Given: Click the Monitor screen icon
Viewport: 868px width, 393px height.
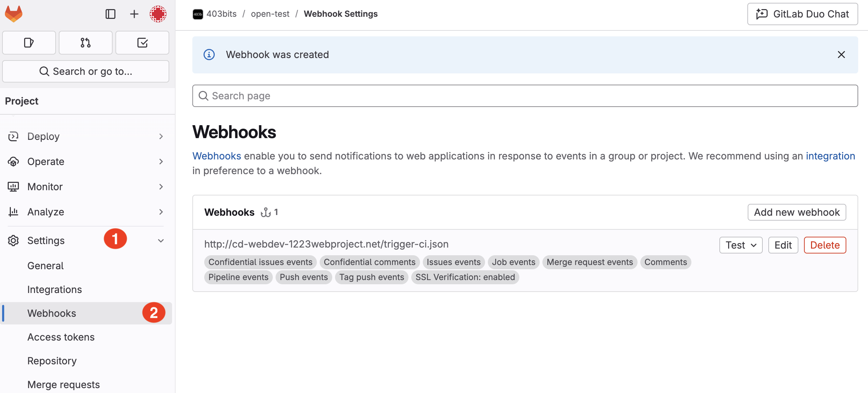Looking at the screenshot, I should point(13,187).
